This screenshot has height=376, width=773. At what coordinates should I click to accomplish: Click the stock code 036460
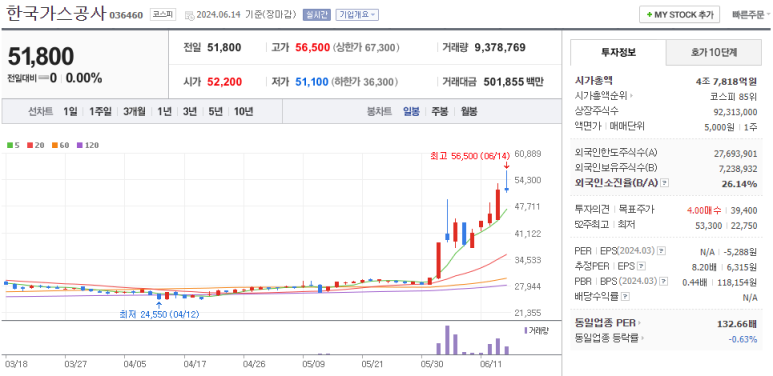[x=126, y=15]
